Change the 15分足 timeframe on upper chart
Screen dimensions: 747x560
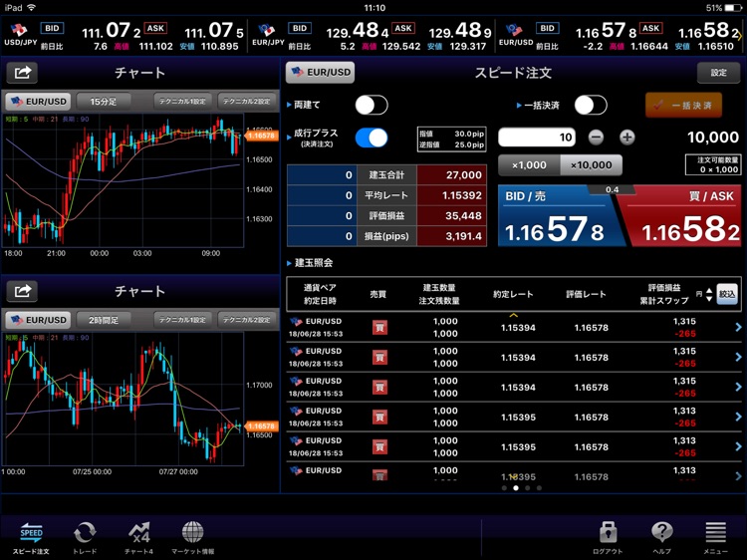104,102
